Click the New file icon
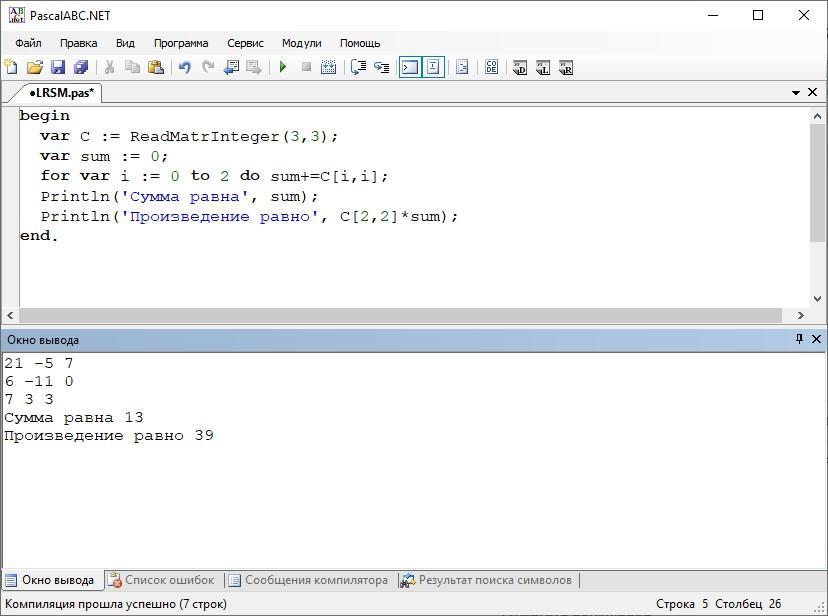Screen dimensions: 828x616 click(x=11, y=67)
